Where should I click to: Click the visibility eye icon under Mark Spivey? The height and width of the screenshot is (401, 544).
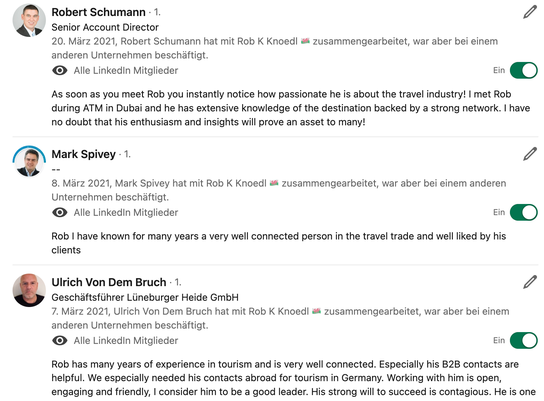tap(60, 212)
